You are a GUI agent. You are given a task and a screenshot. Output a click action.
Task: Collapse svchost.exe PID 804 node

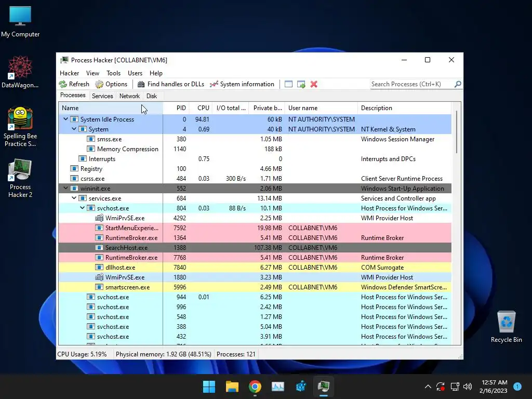[x=82, y=208]
